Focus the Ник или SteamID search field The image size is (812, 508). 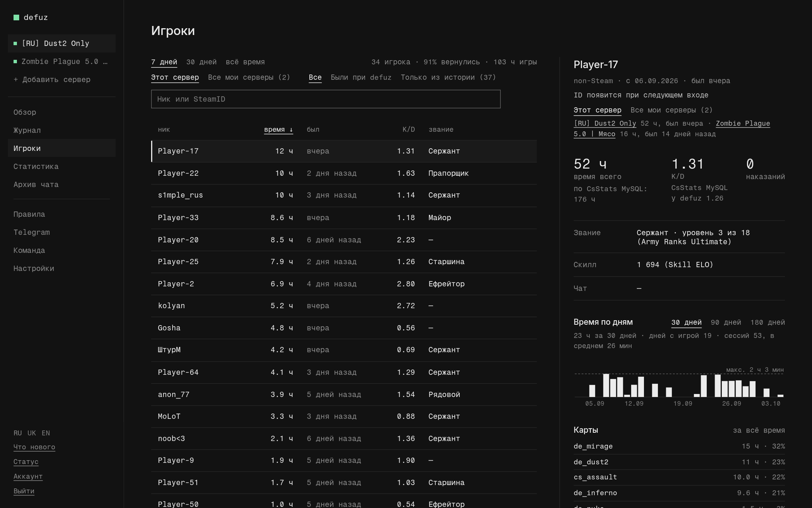[326, 99]
